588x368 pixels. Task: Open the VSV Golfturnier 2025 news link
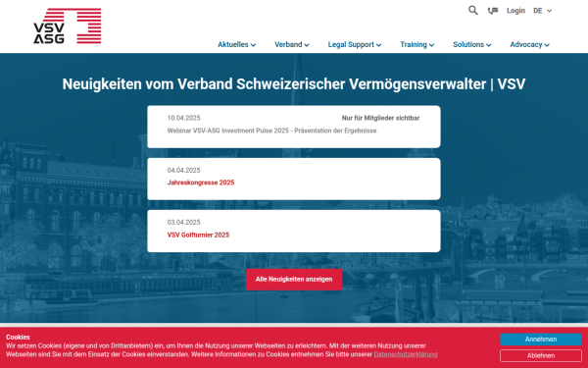(198, 235)
